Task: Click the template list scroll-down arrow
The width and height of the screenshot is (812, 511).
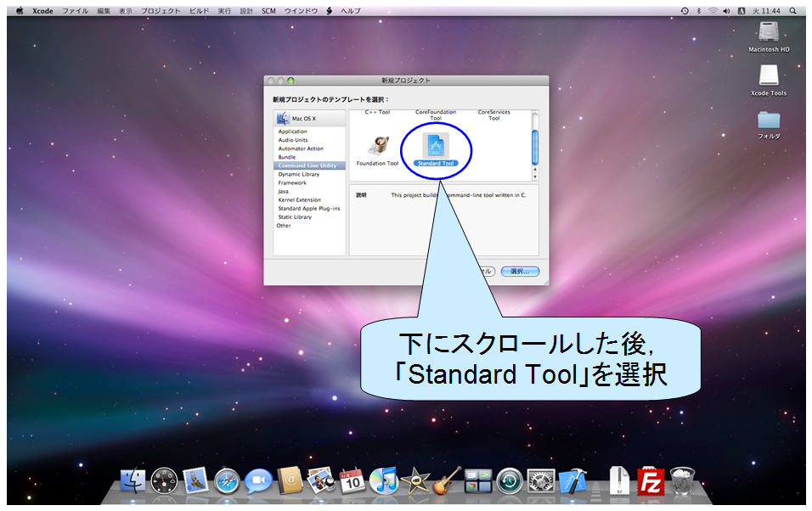Action: pyautogui.click(x=535, y=177)
